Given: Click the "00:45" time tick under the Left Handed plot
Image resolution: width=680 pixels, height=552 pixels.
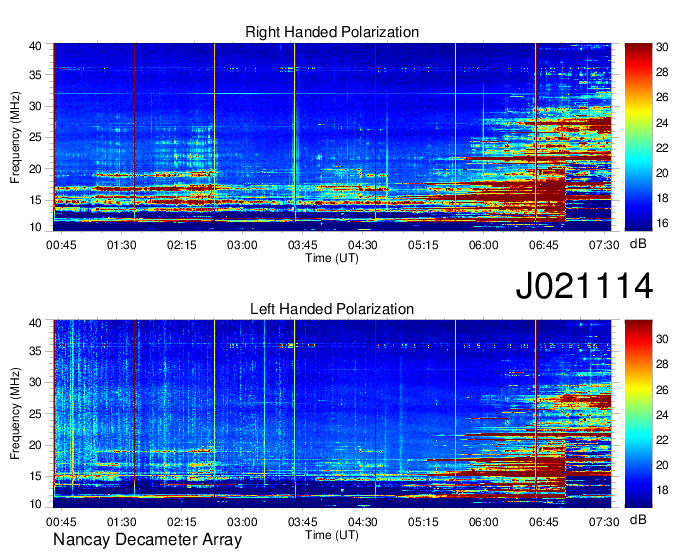Looking at the screenshot, I should pos(61,522).
